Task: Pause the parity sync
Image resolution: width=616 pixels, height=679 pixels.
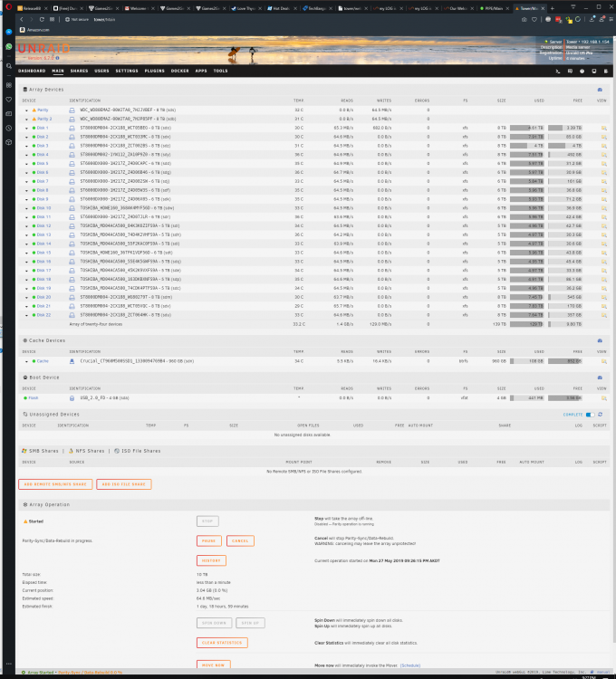Action: [x=208, y=540]
